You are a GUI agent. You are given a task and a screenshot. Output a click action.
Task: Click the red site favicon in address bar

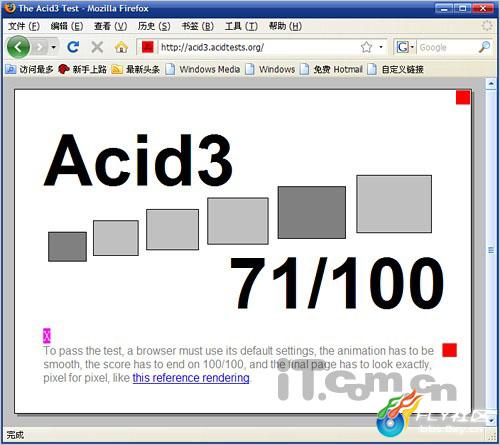point(147,47)
